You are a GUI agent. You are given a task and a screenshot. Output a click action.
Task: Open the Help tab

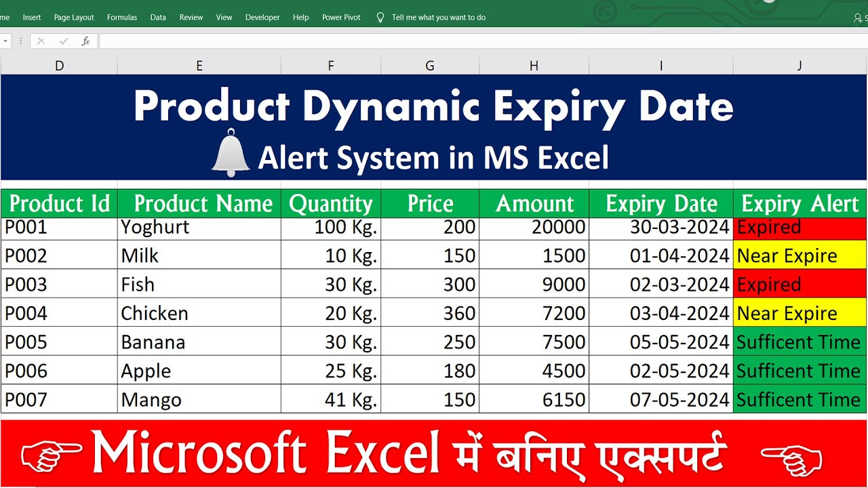(301, 18)
